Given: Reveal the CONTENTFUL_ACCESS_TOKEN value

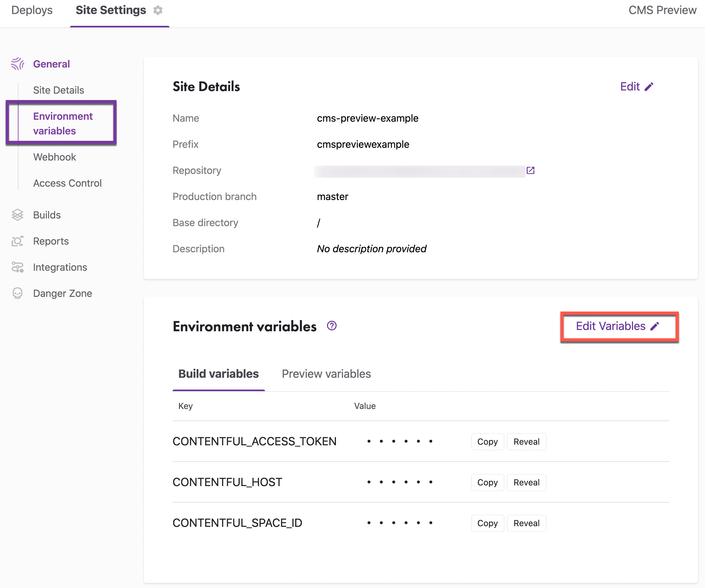Looking at the screenshot, I should pyautogui.click(x=526, y=441).
